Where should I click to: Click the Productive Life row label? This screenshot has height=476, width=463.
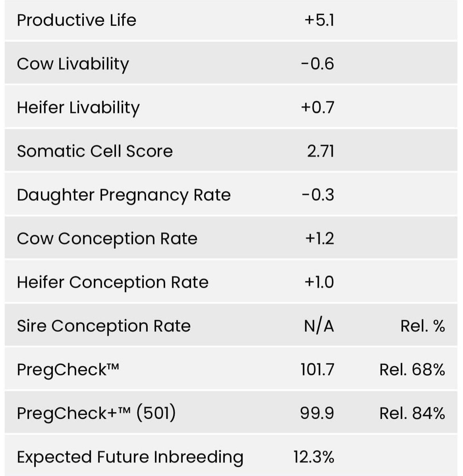point(76,20)
